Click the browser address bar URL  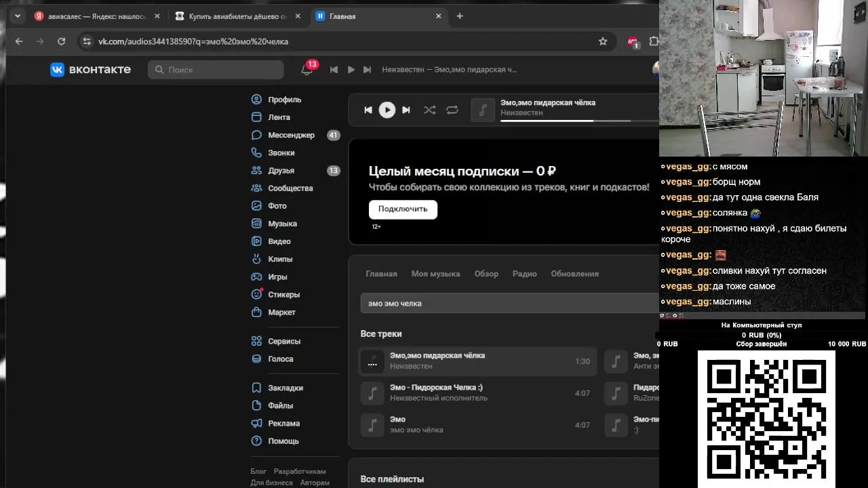click(193, 41)
